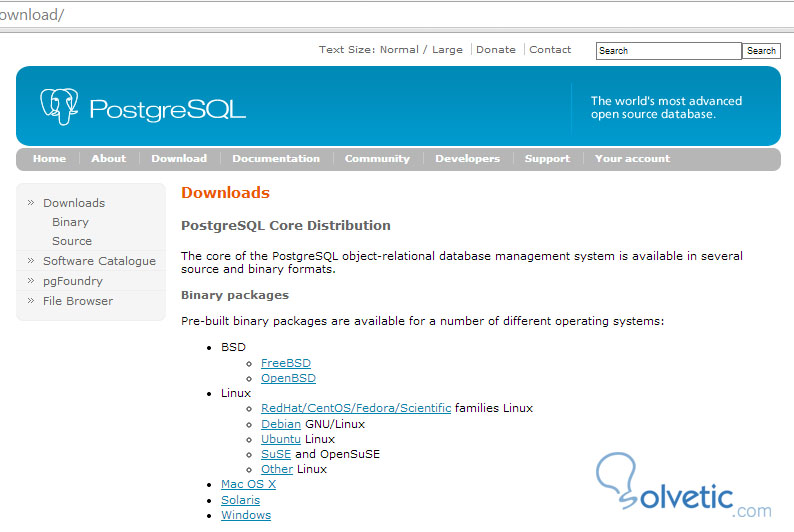Open Software Catalogue in sidebar
Image resolution: width=794 pixels, height=532 pixels.
pos(99,261)
